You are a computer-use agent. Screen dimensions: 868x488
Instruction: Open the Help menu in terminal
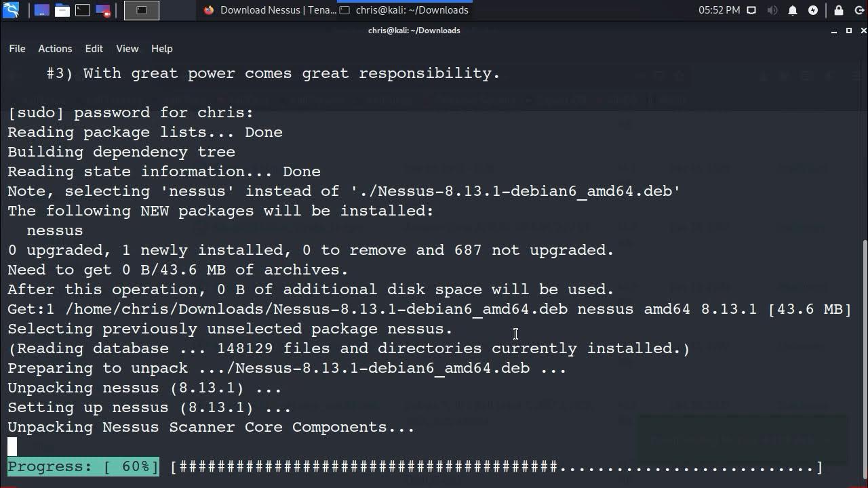click(161, 49)
